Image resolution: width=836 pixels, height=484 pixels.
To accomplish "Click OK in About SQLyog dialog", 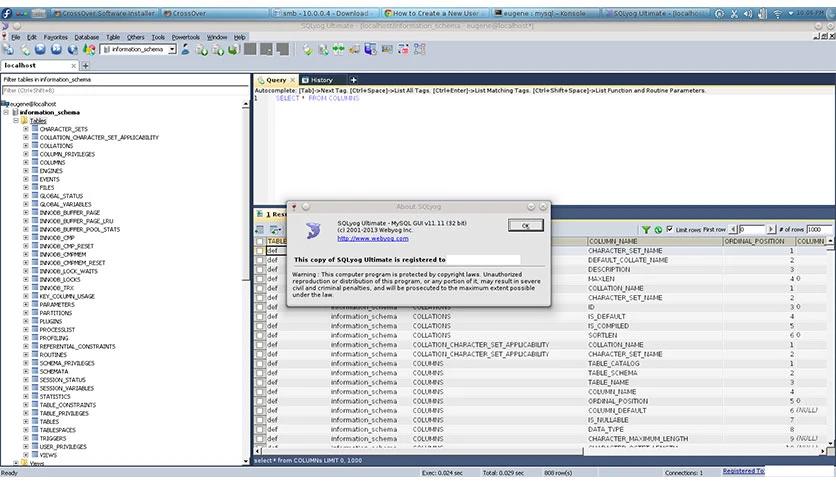I will click(526, 225).
